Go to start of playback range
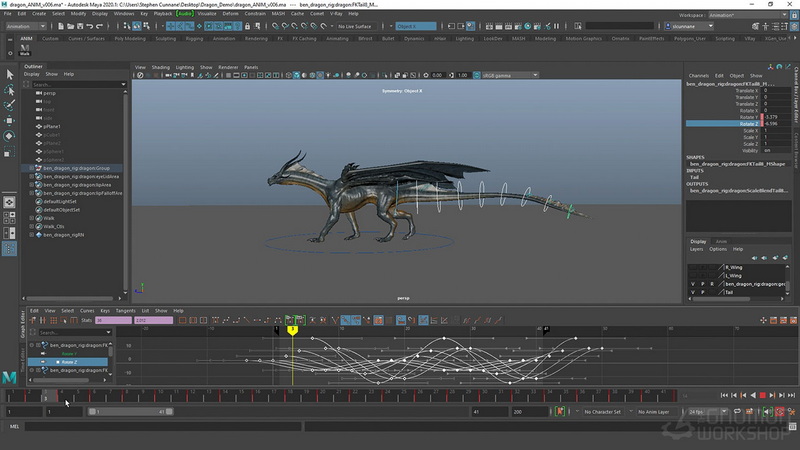This screenshot has width=800, height=450. click(724, 395)
